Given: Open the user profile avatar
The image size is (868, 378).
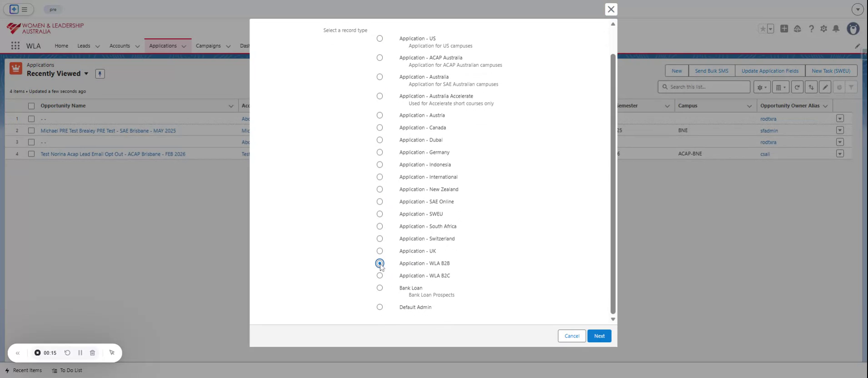Looking at the screenshot, I should pos(853,29).
